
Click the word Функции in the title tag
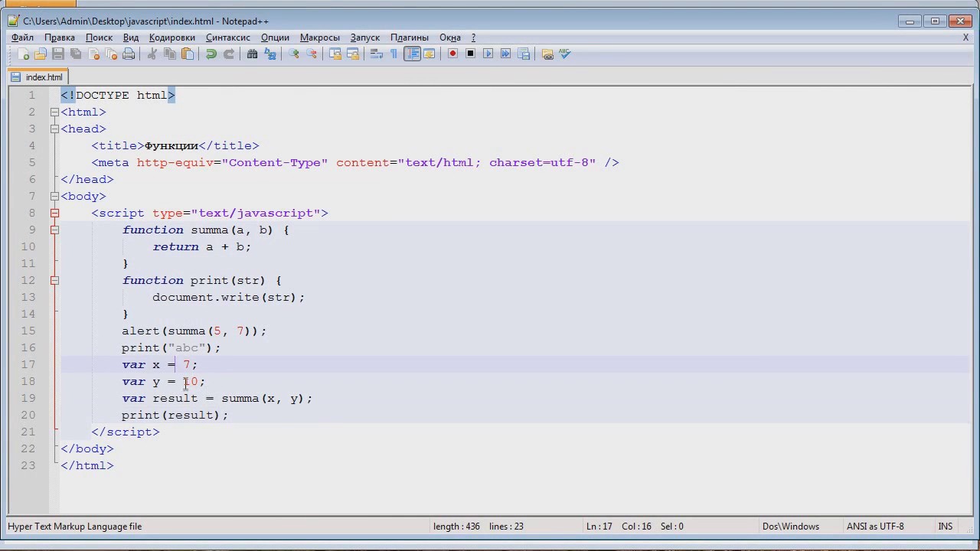(171, 145)
